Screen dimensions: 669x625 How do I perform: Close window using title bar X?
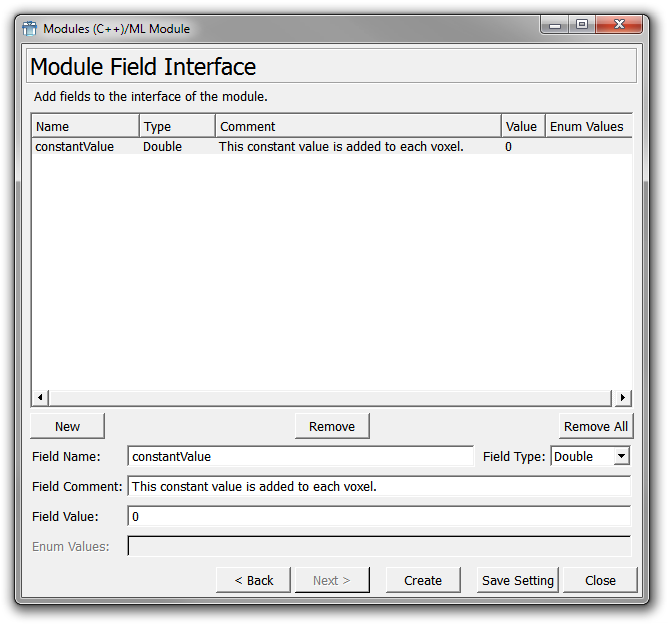(620, 26)
